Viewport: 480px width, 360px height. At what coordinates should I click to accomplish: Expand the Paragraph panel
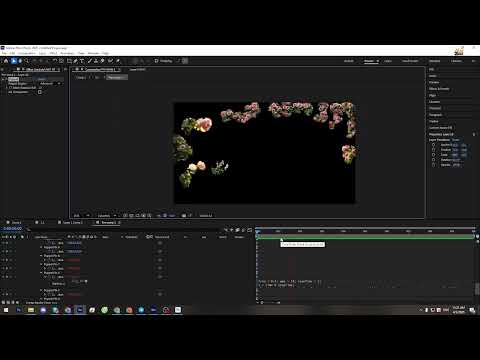click(435, 115)
